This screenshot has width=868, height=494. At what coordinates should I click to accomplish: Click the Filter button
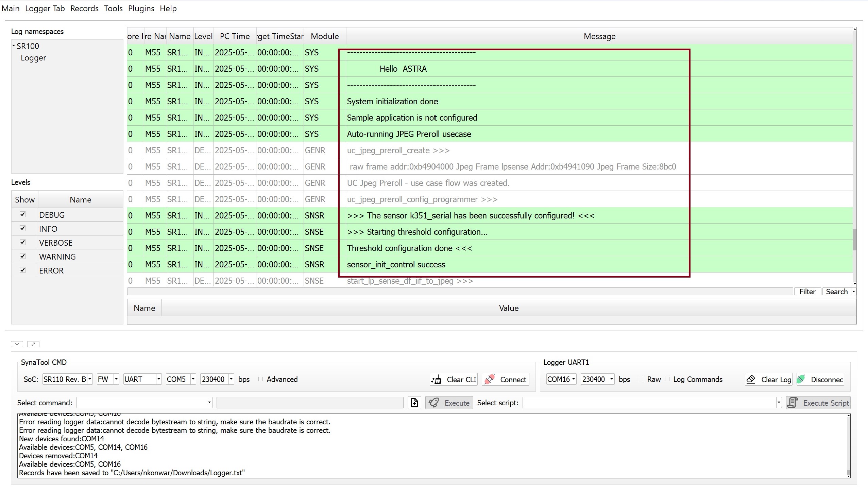click(807, 292)
